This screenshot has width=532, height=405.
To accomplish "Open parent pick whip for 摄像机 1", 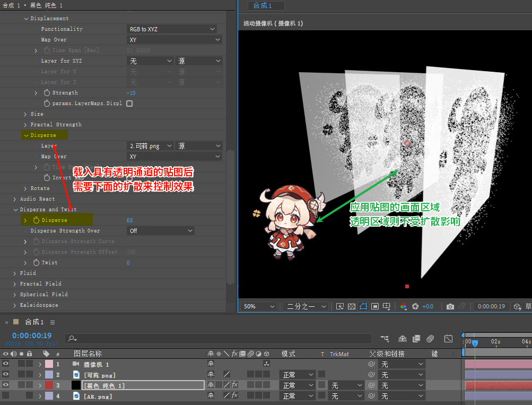I will tap(371, 364).
